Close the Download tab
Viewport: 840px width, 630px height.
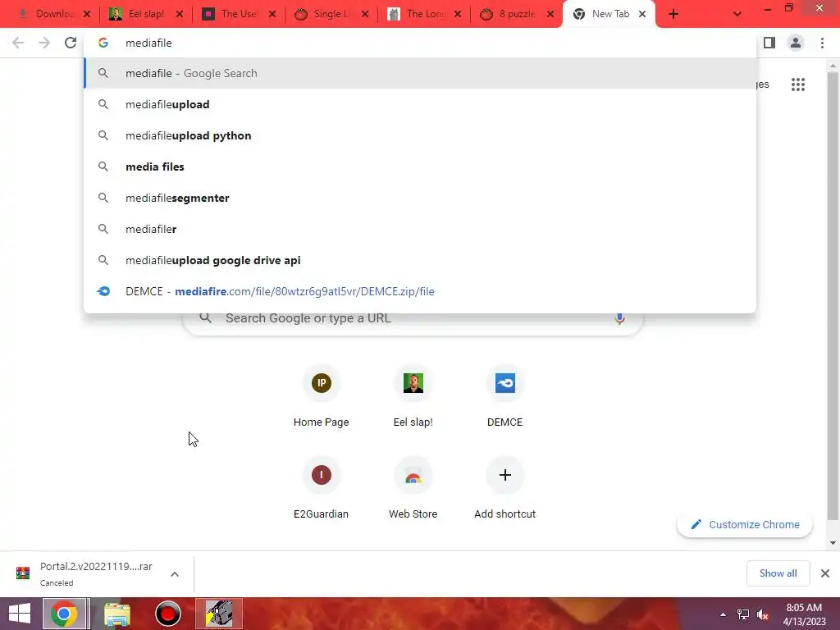click(87, 14)
